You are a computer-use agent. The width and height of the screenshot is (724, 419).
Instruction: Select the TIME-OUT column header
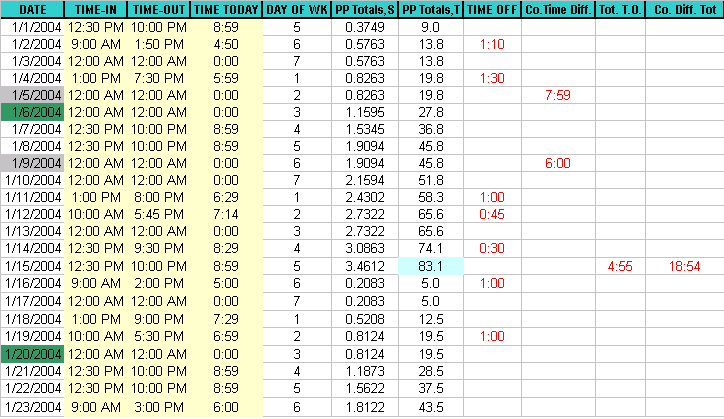pyautogui.click(x=159, y=9)
